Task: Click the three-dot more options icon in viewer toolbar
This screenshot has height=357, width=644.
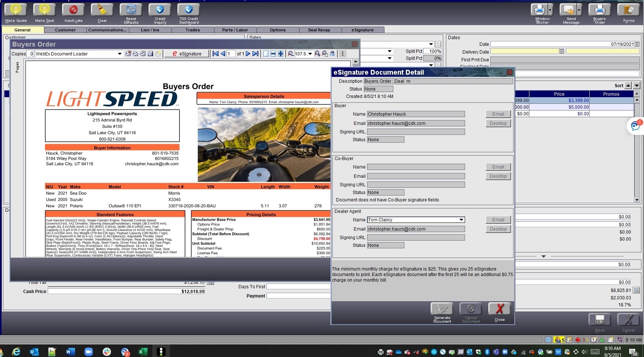Action: [343, 54]
